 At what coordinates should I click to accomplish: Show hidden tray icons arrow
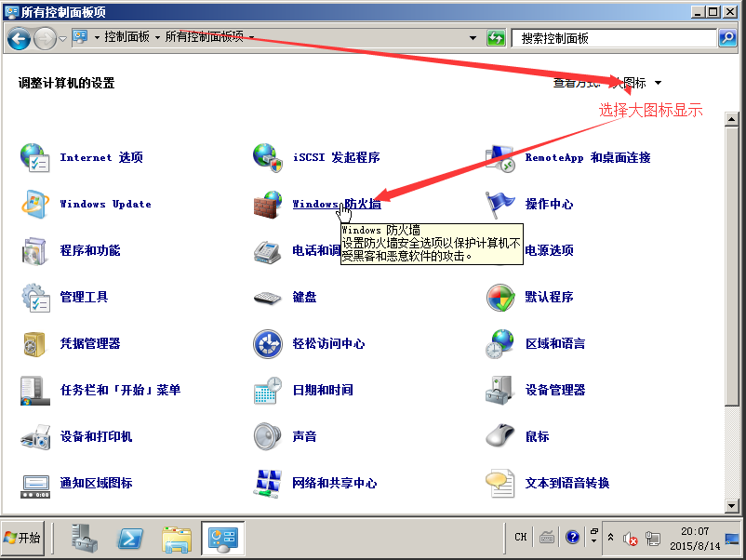(x=610, y=538)
